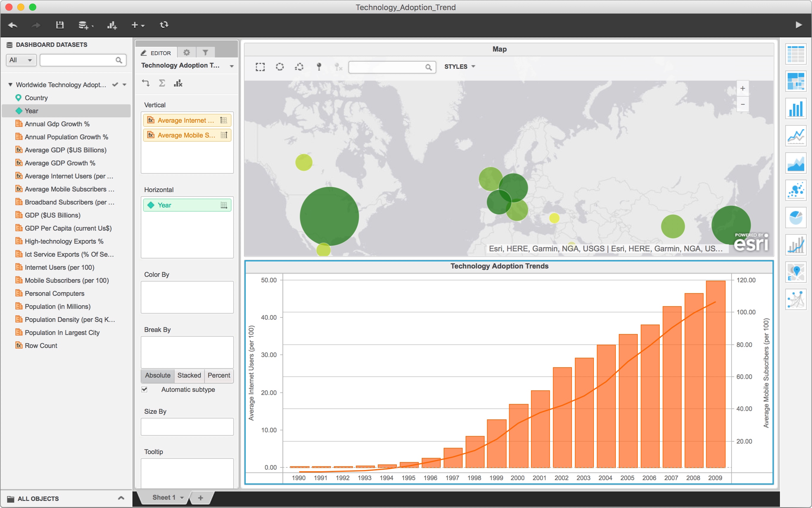
Task: Switch to the Format gear tab
Action: (186, 52)
